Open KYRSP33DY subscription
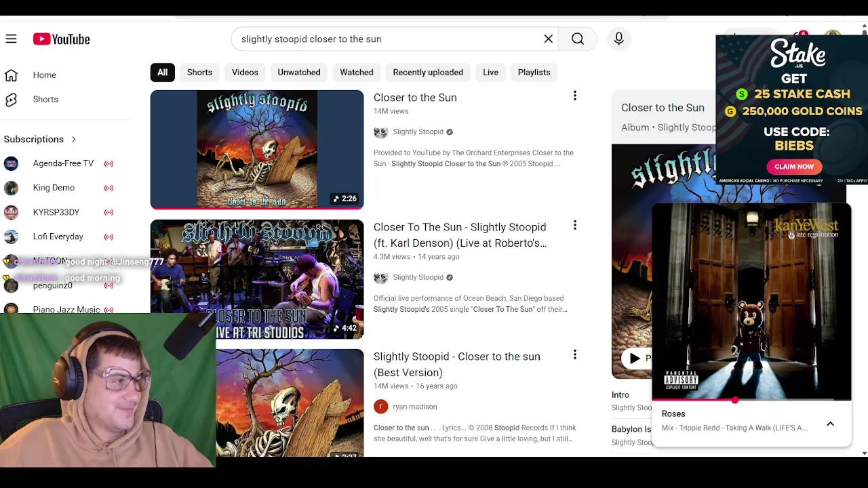 pos(56,212)
